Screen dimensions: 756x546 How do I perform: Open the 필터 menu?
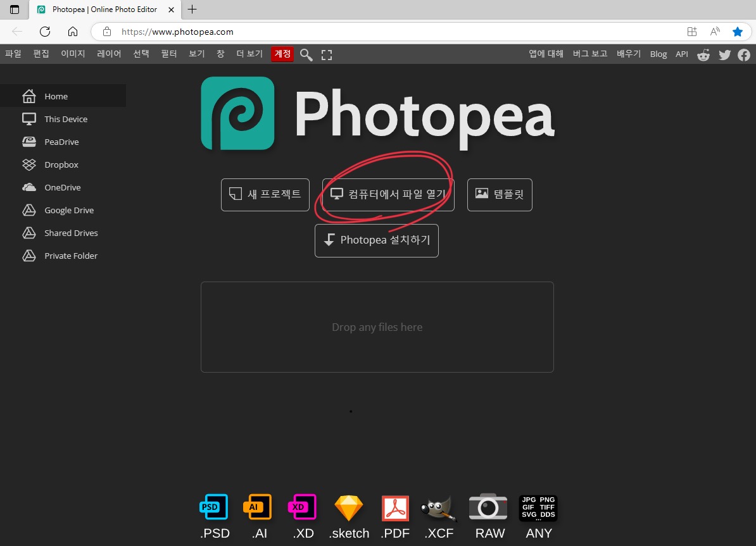click(x=169, y=54)
